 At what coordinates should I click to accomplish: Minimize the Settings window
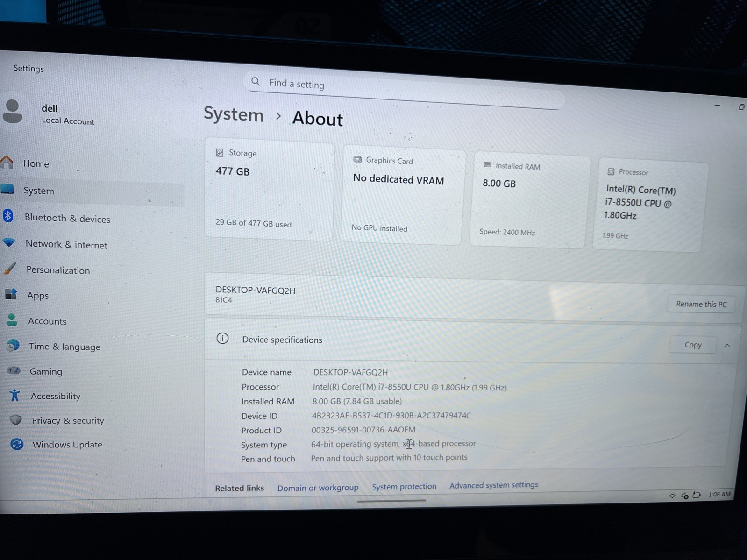pyautogui.click(x=717, y=106)
